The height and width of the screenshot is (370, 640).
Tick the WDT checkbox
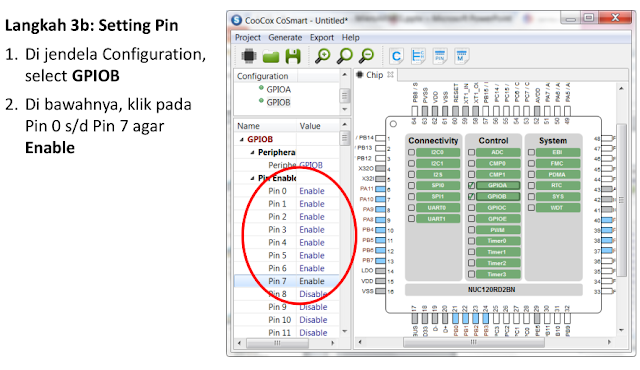click(x=531, y=208)
